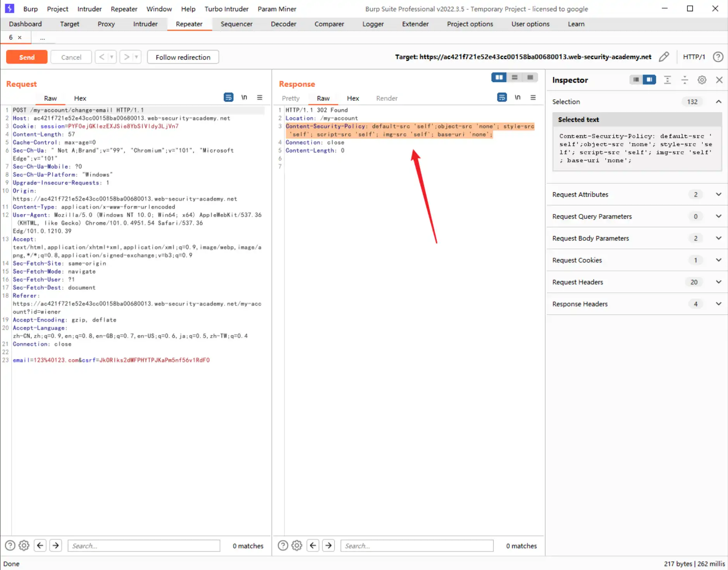This screenshot has height=570, width=728.
Task: Show response Render view
Action: pyautogui.click(x=387, y=98)
